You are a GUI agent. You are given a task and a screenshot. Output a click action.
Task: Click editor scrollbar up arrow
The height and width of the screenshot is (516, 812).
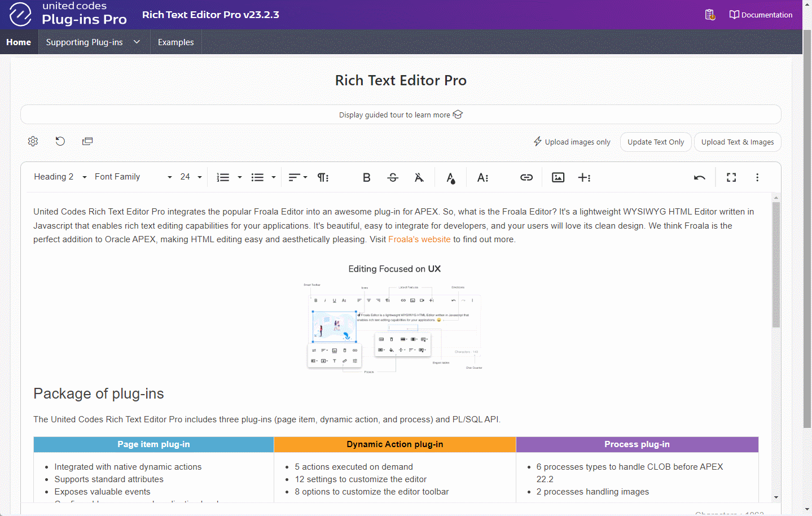[x=776, y=198]
